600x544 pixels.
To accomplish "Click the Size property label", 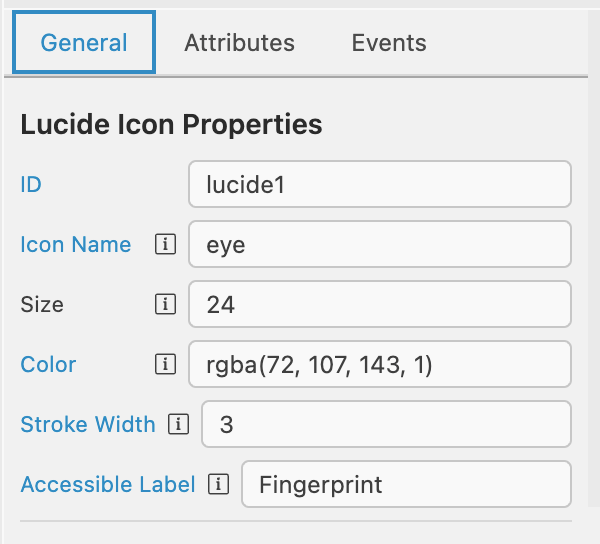I will (42, 305).
